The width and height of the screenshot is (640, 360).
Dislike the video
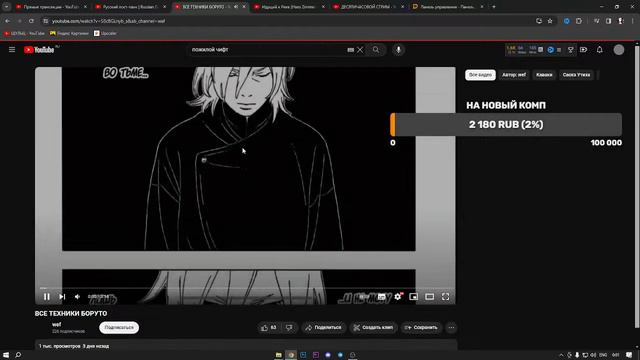pyautogui.click(x=289, y=327)
